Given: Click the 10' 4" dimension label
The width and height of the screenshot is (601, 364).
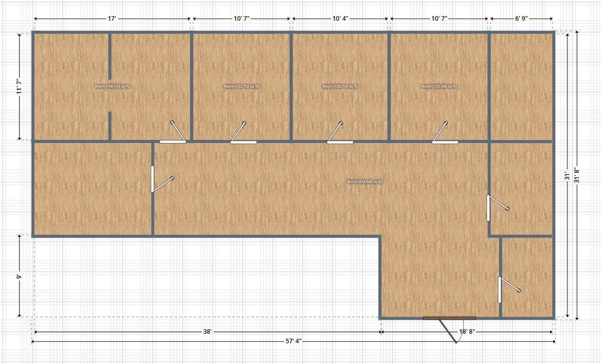Looking at the screenshot, I should point(340,19).
